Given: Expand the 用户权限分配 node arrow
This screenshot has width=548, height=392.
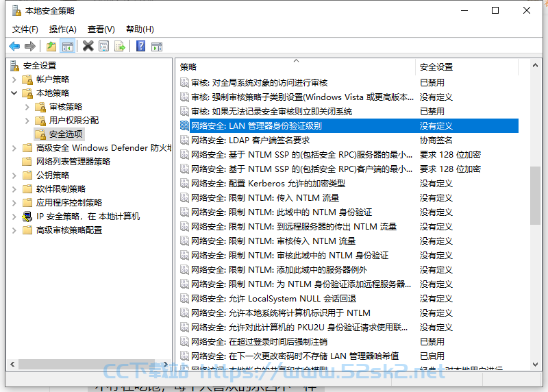Looking at the screenshot, I should coord(27,121).
